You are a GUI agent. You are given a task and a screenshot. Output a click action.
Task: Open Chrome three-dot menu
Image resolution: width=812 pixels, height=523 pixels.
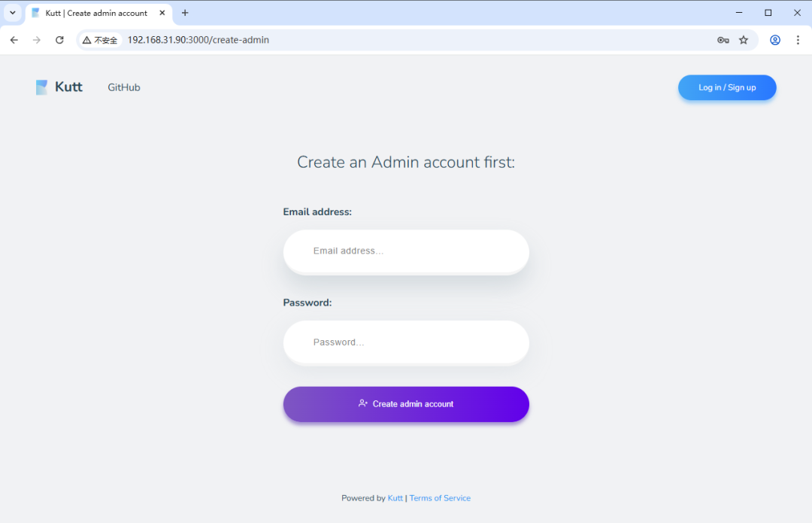798,40
